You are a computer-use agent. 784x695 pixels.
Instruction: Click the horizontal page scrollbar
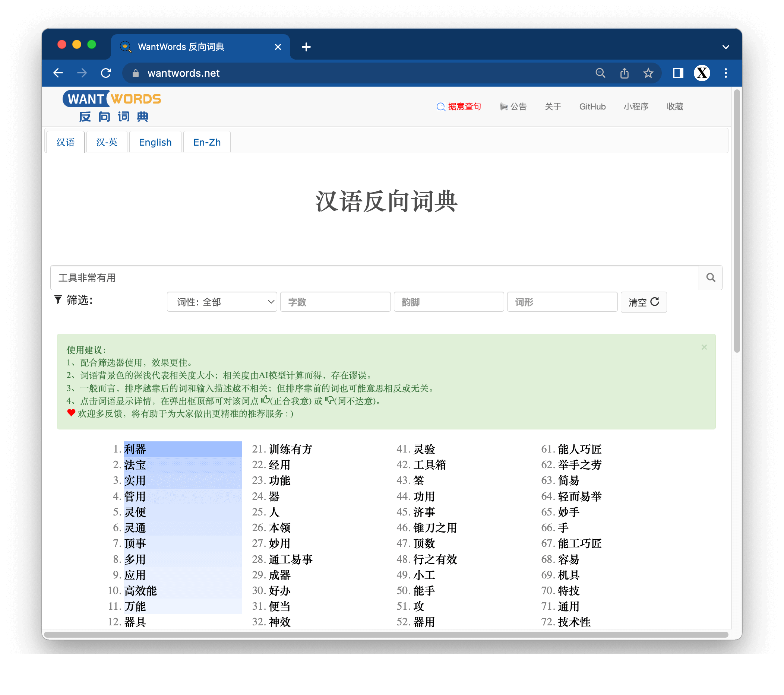[387, 634]
